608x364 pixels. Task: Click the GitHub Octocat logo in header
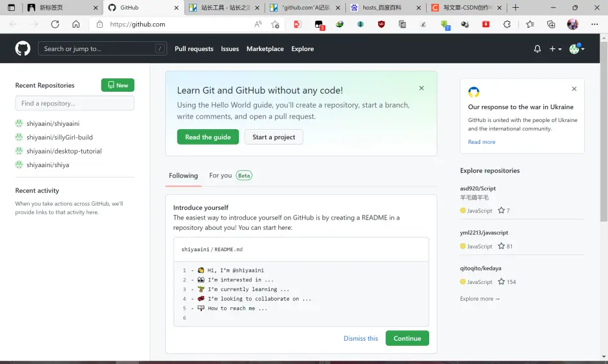(x=23, y=49)
